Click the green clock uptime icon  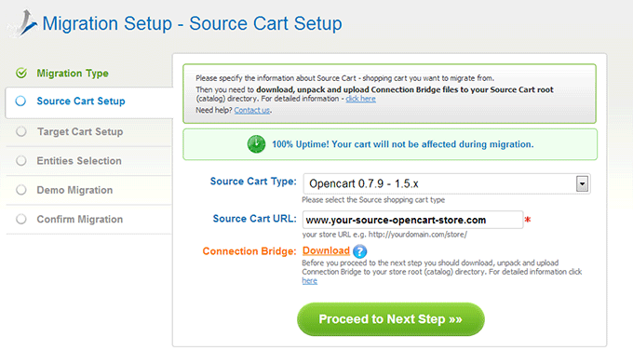click(x=256, y=144)
